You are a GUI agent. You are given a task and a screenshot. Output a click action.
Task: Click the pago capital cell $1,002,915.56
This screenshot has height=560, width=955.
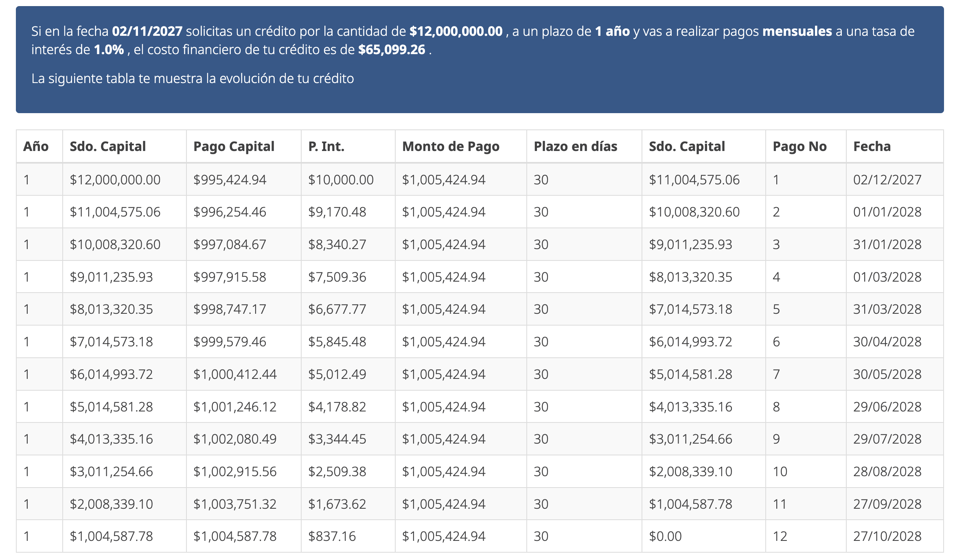pyautogui.click(x=243, y=471)
